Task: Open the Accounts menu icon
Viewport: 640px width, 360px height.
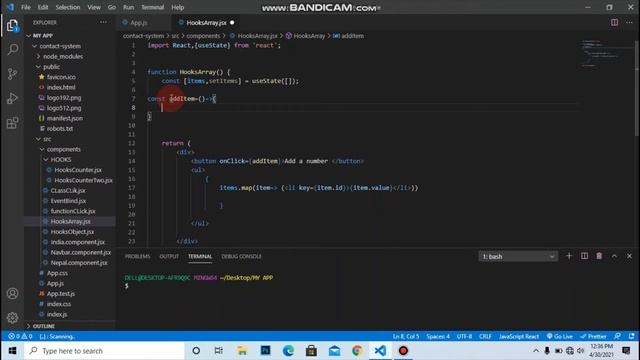Action: click(12, 293)
